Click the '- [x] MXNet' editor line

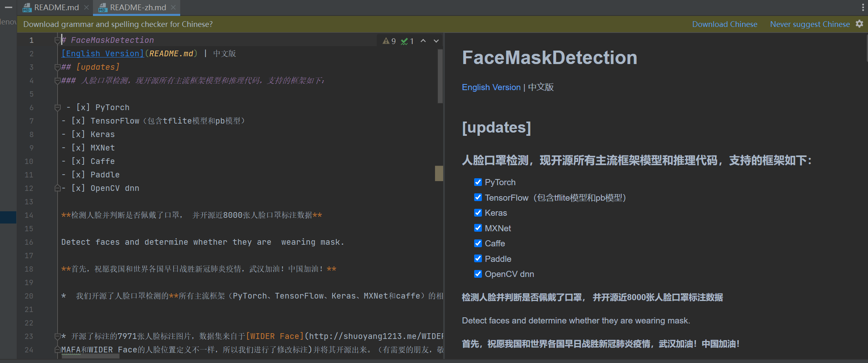[88, 148]
